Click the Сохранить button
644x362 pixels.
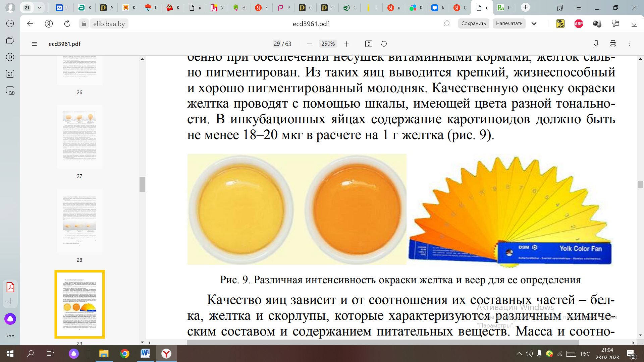473,23
